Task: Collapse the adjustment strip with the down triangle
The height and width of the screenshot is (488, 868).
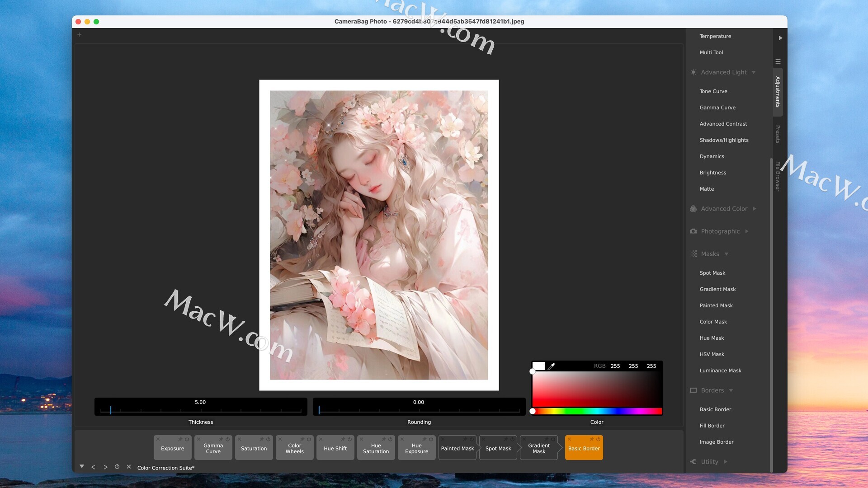Action: [82, 466]
